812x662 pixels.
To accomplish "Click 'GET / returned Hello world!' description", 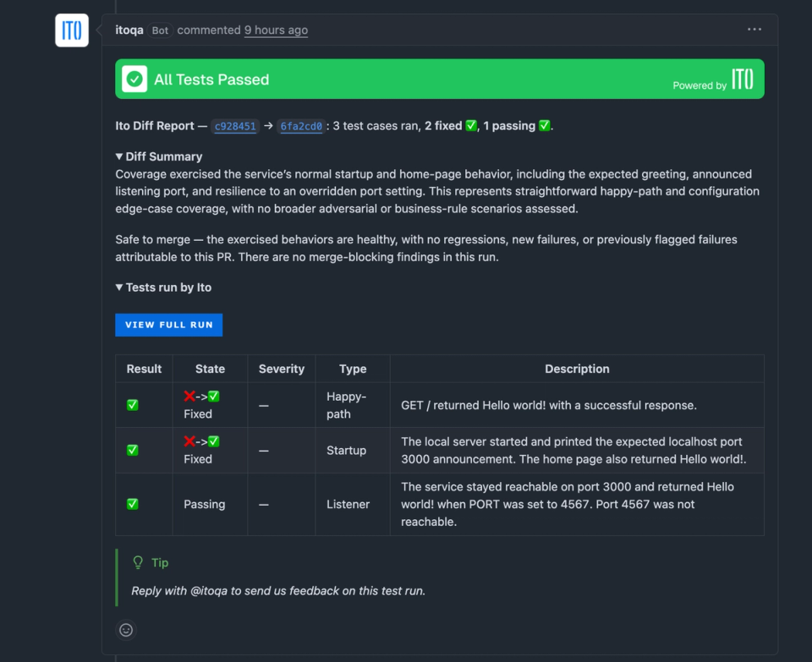I will click(549, 405).
